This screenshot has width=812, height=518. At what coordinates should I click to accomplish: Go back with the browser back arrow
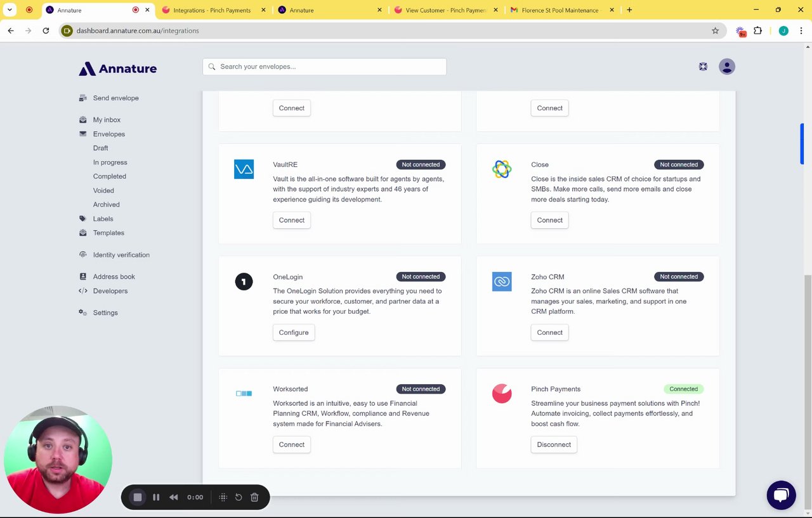11,30
